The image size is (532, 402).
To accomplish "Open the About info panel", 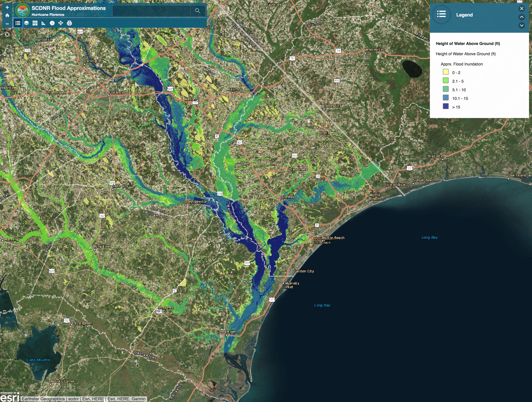I will point(52,23).
